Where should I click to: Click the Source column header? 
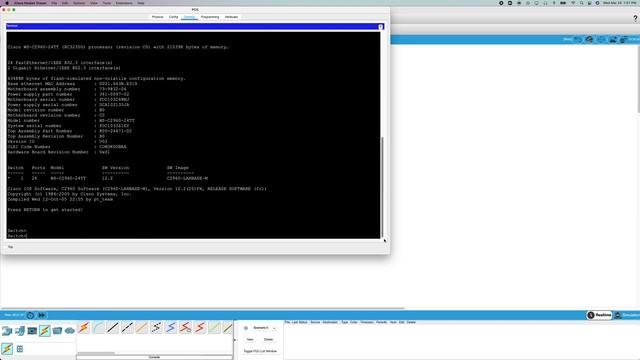(x=315, y=322)
